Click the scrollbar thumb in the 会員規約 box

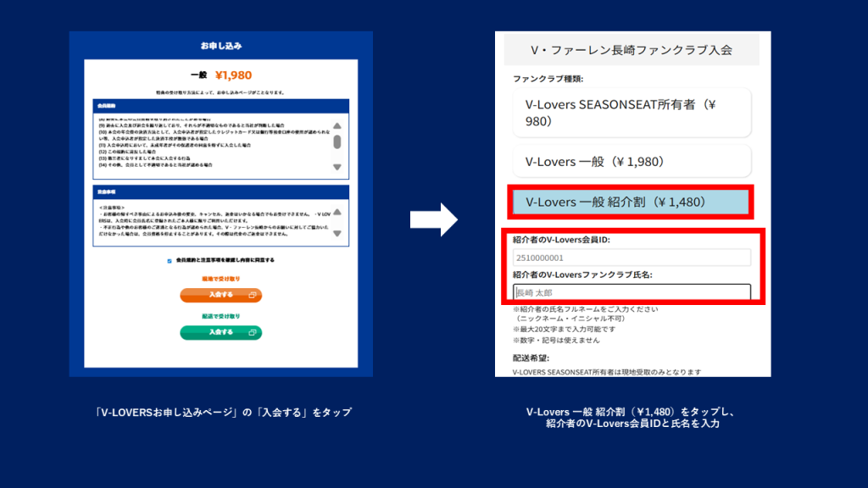(x=337, y=142)
